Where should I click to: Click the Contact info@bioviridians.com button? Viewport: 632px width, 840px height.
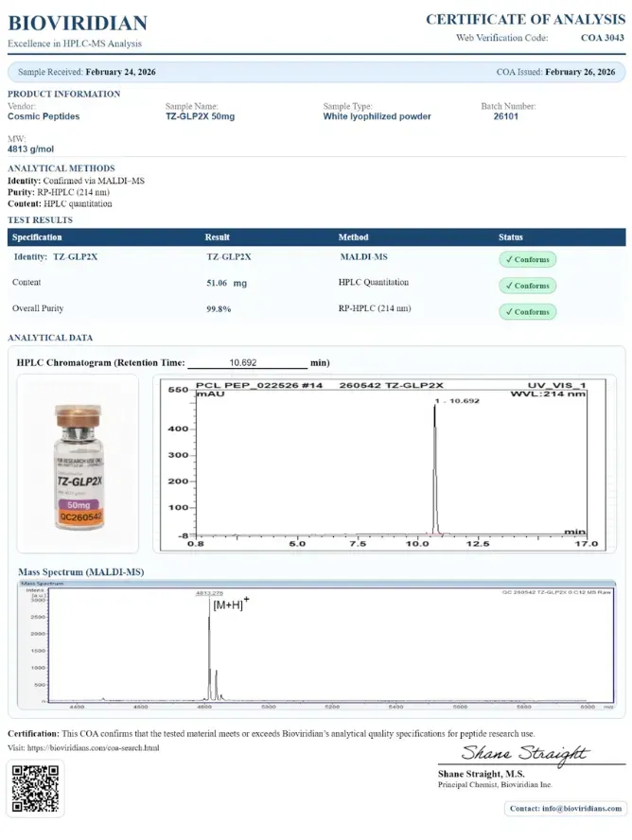pos(566,809)
